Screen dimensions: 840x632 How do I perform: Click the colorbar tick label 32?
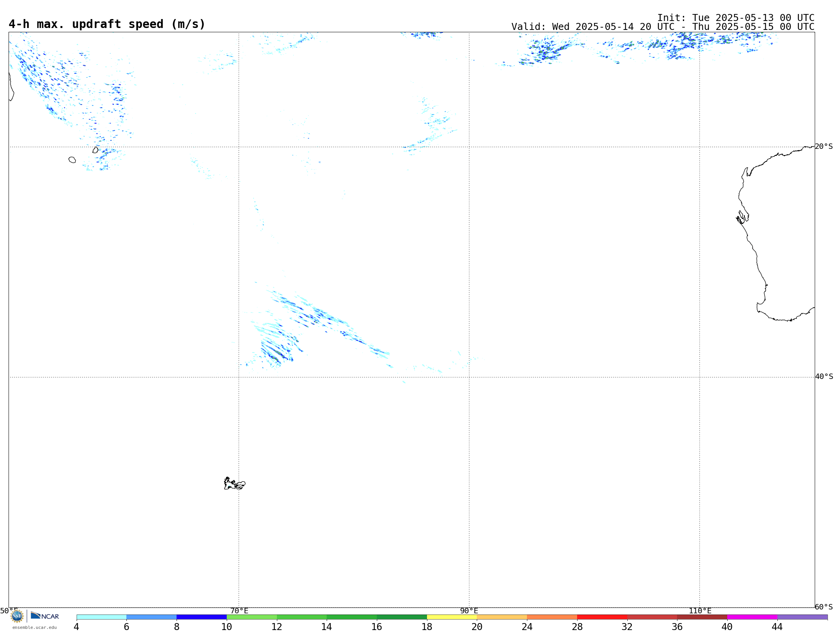click(627, 627)
